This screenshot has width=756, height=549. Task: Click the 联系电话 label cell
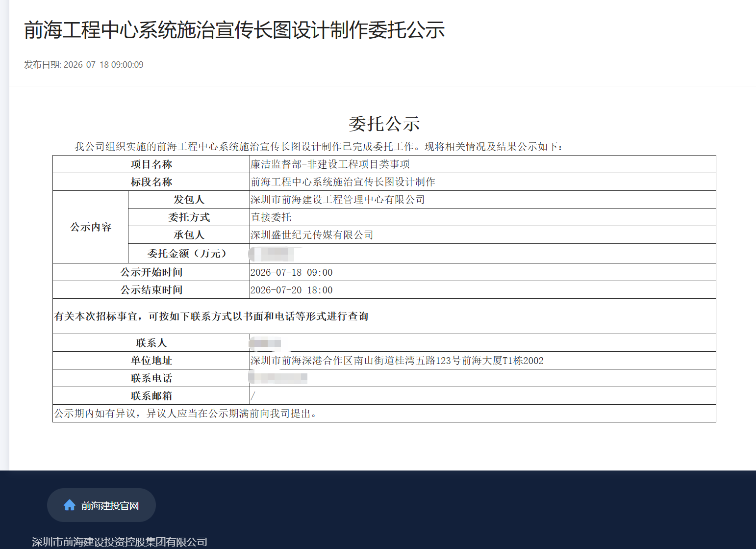coord(151,378)
